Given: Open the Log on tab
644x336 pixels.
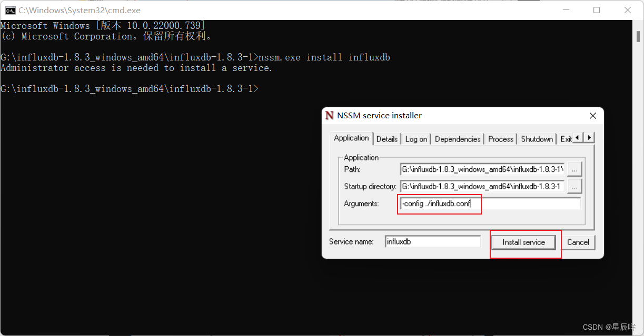Looking at the screenshot, I should pyautogui.click(x=416, y=139).
